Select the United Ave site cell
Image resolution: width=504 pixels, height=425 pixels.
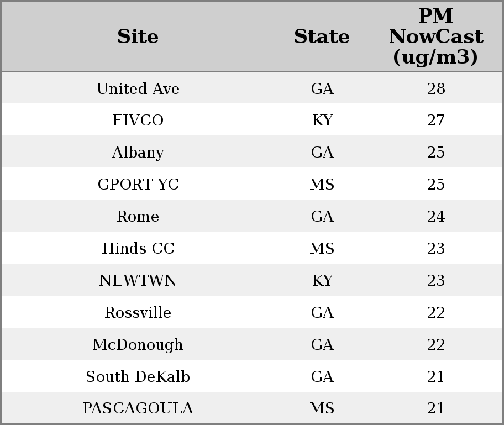click(138, 88)
